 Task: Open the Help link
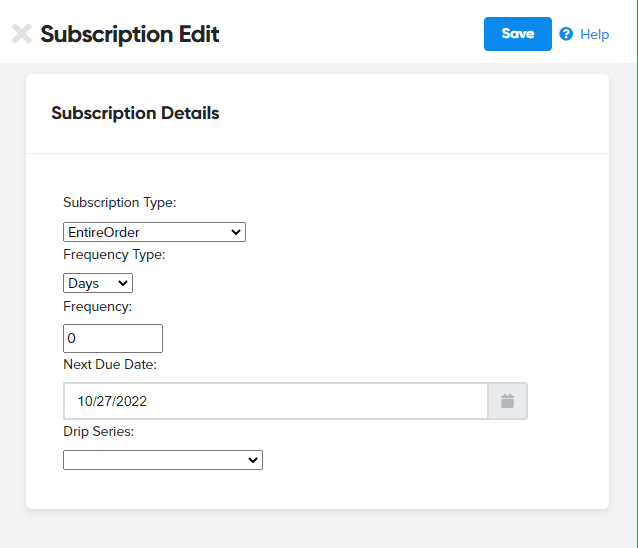(x=594, y=34)
